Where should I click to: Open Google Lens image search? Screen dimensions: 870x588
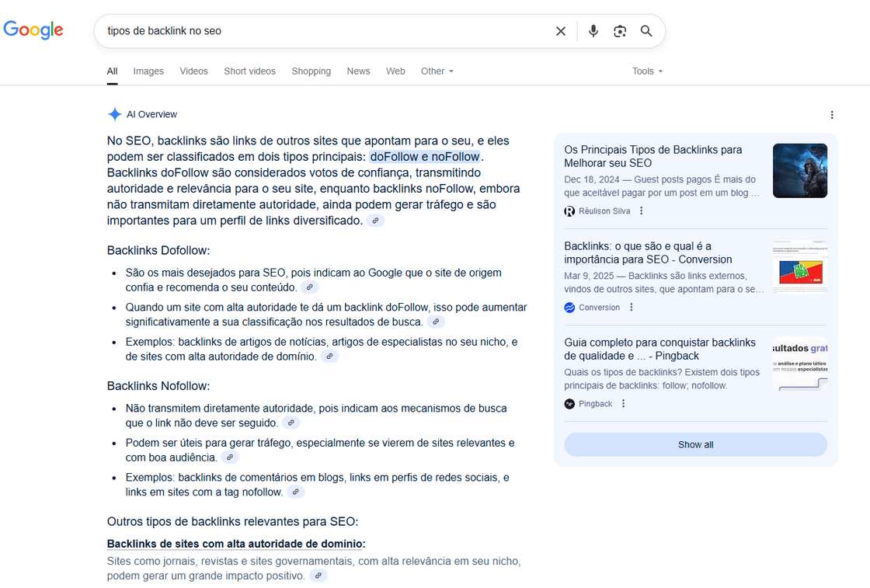point(620,31)
